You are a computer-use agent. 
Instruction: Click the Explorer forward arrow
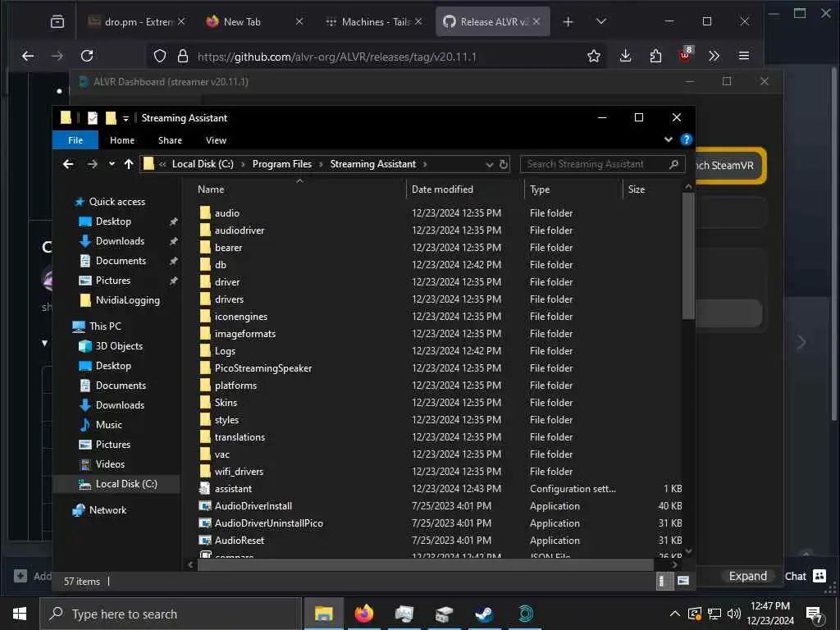tap(92, 164)
